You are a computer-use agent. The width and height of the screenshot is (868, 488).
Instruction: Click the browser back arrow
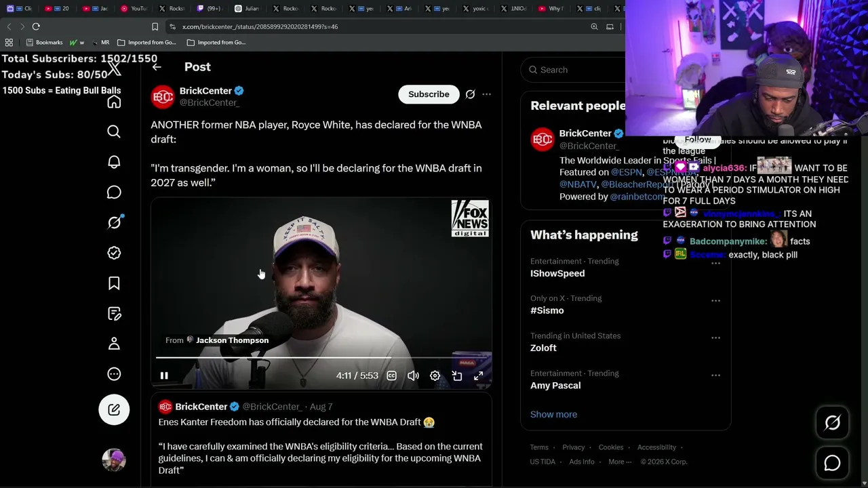pyautogui.click(x=9, y=26)
